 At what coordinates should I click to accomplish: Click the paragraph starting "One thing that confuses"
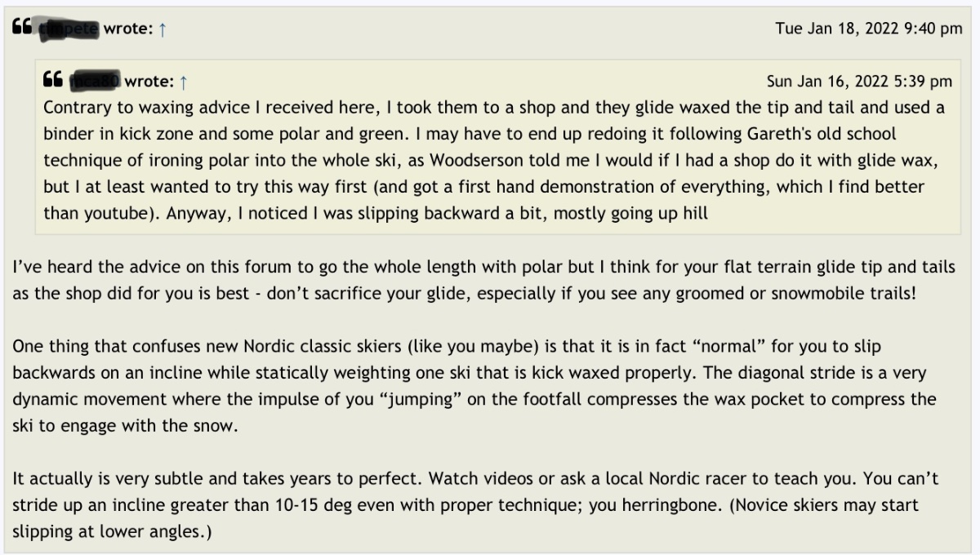tap(474, 385)
